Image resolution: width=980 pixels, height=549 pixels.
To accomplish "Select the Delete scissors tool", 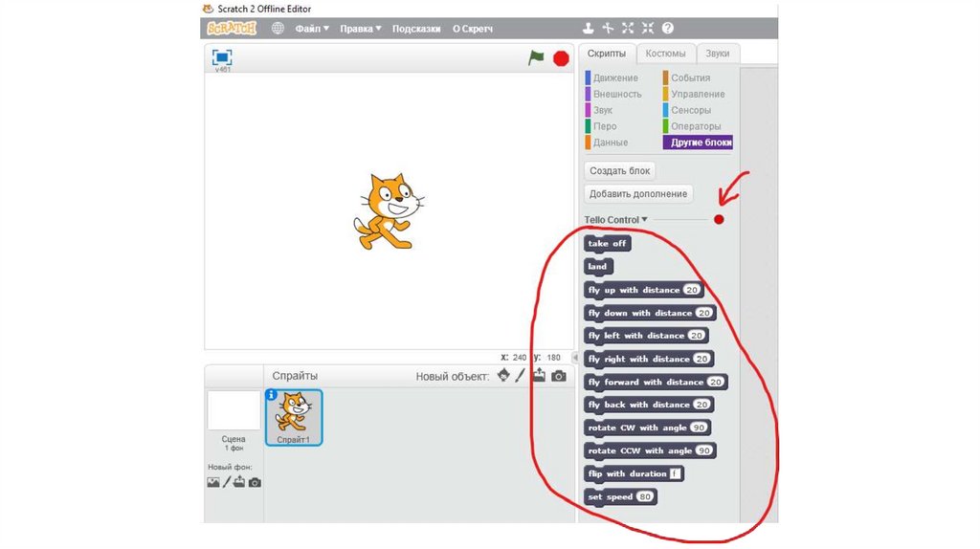I will pos(608,28).
